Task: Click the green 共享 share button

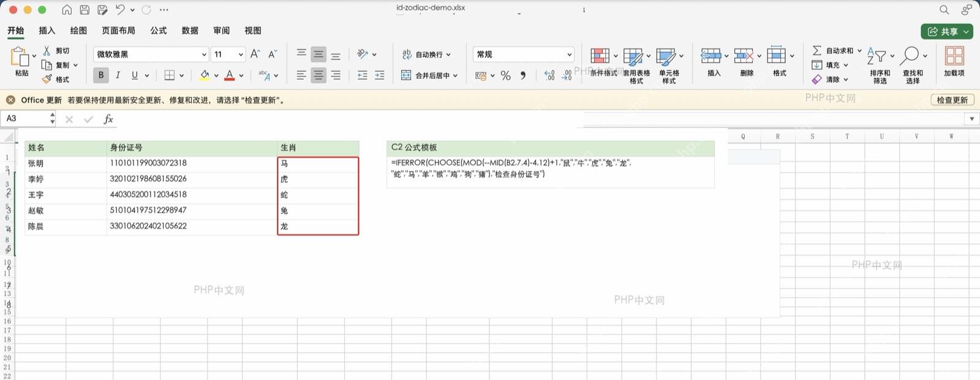Action: click(947, 31)
